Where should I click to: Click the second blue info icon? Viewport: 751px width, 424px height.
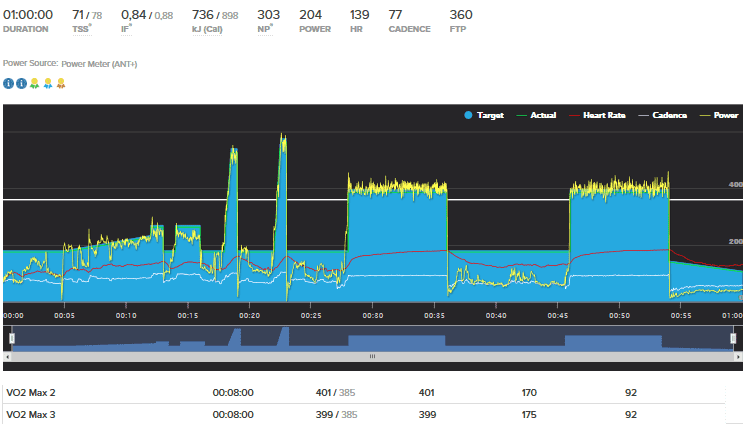coord(21,83)
